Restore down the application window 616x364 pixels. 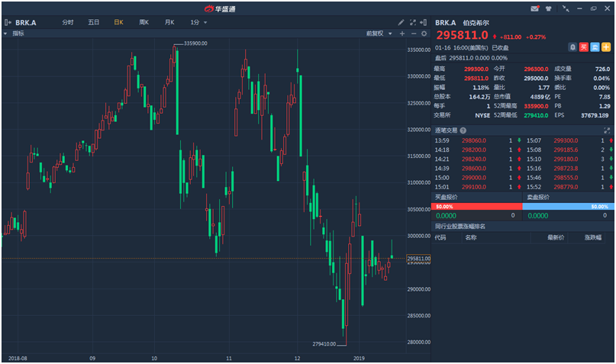coord(593,8)
